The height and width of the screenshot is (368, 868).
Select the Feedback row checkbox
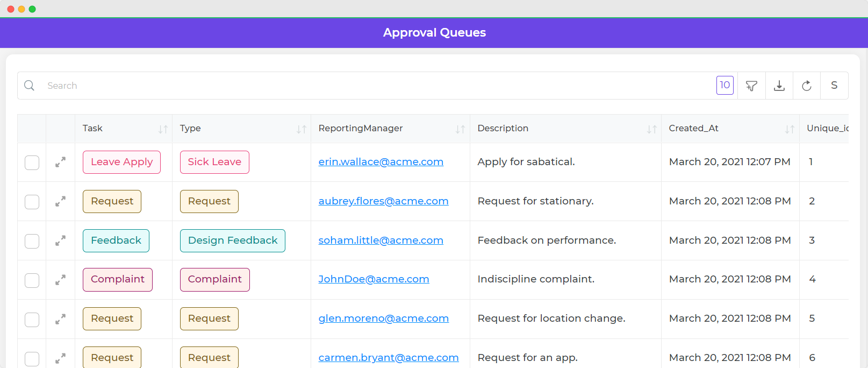[32, 241]
